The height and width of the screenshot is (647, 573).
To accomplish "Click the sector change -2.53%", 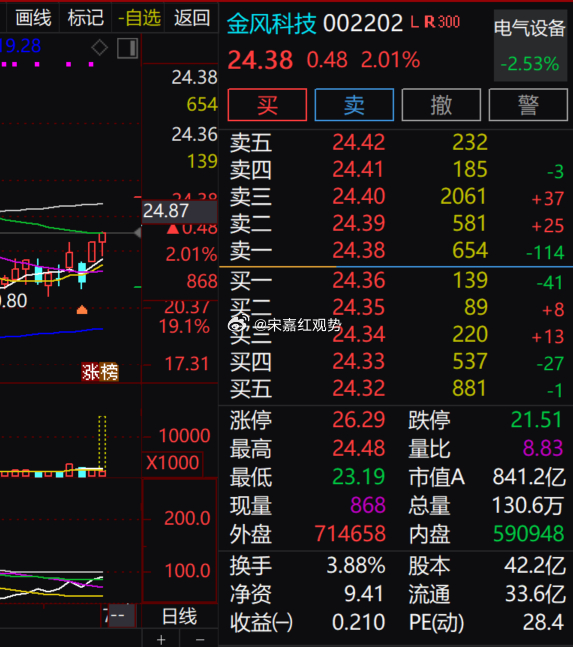I will (x=530, y=64).
